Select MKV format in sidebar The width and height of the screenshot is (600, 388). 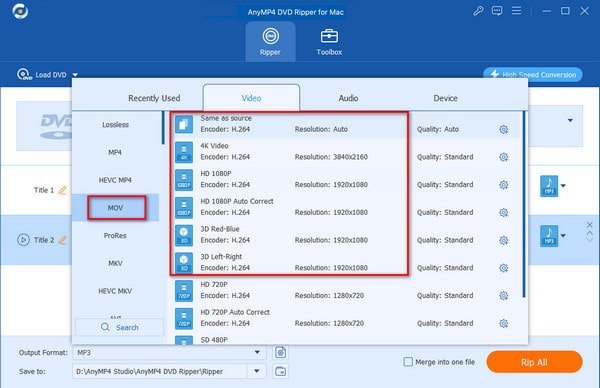115,263
